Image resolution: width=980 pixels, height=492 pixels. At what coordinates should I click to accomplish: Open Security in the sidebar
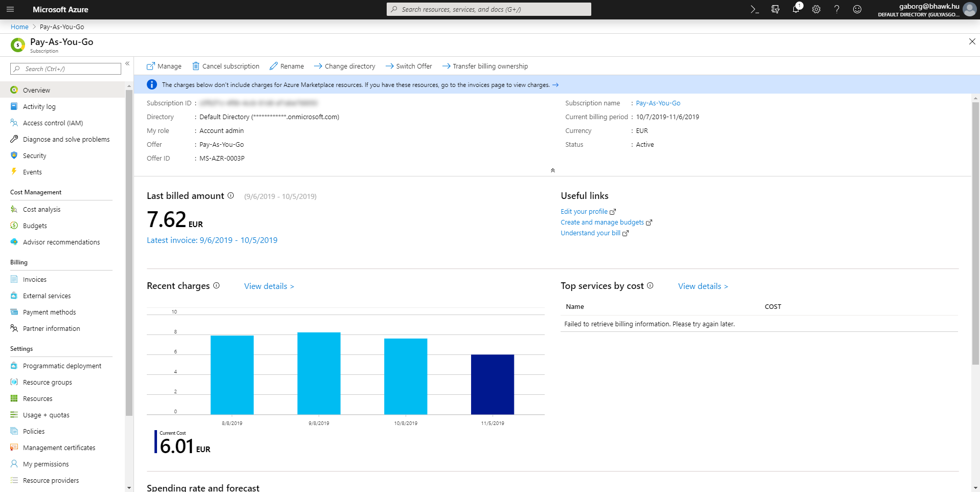click(x=62, y=155)
